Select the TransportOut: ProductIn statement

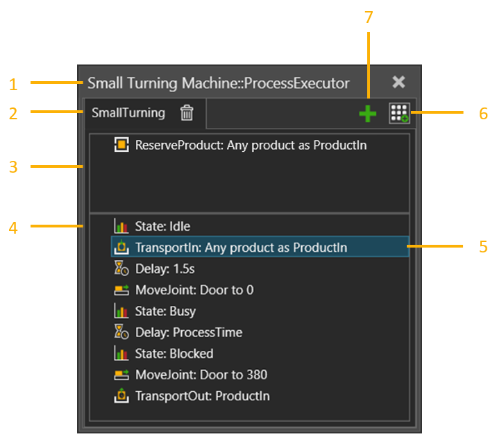[x=202, y=397]
